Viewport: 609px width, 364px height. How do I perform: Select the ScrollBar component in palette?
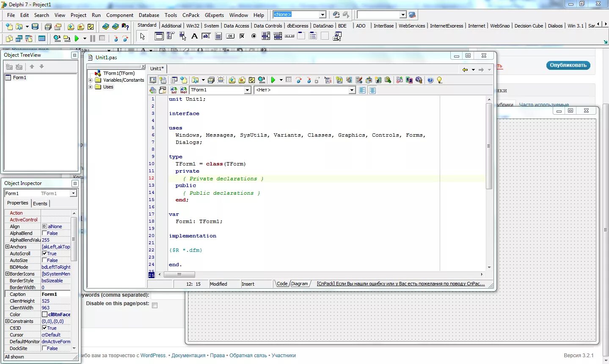[x=289, y=36]
